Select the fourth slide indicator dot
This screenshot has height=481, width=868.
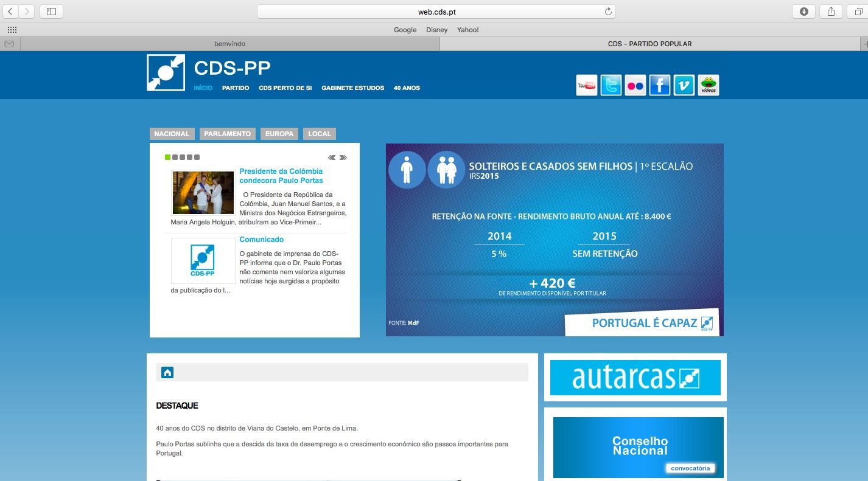coord(189,157)
